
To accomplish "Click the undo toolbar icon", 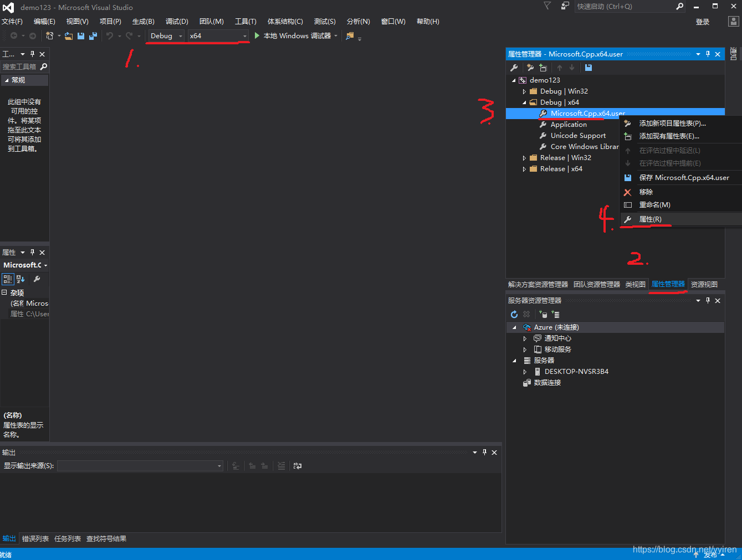I will click(x=110, y=36).
